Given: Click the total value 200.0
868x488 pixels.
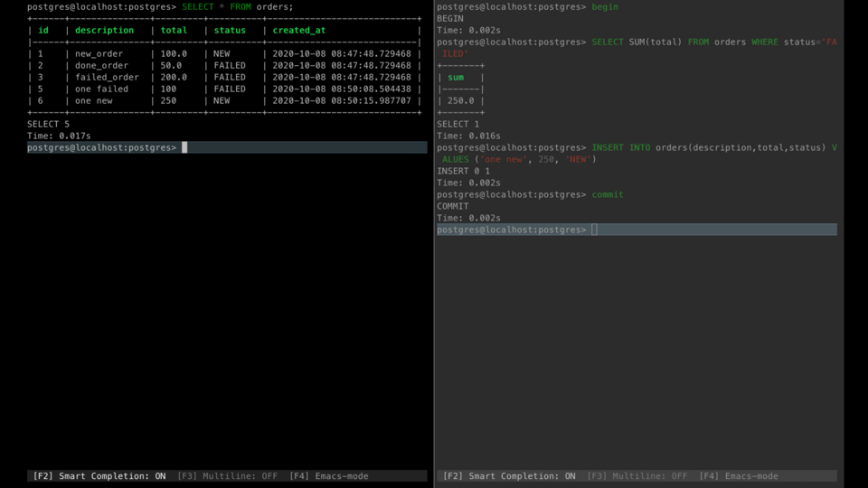Looking at the screenshot, I should [x=174, y=77].
